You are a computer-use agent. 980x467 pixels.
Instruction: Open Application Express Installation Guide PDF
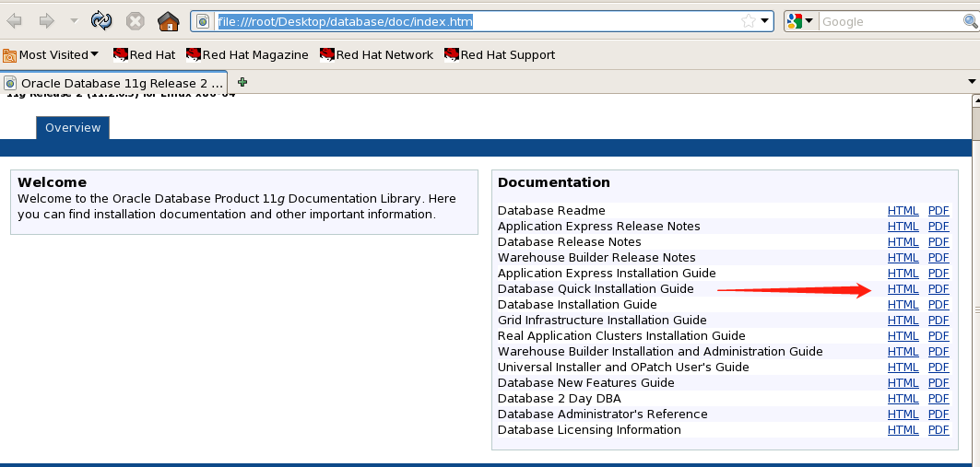[939, 273]
